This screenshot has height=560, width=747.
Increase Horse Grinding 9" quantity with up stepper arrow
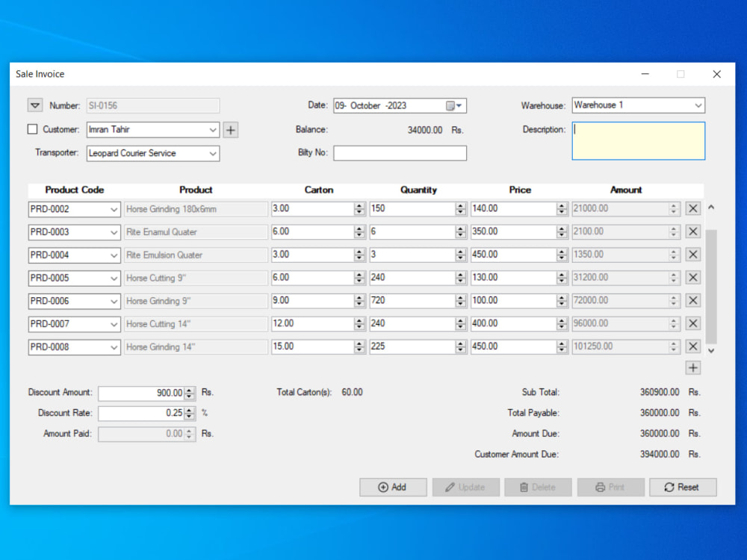click(x=462, y=297)
